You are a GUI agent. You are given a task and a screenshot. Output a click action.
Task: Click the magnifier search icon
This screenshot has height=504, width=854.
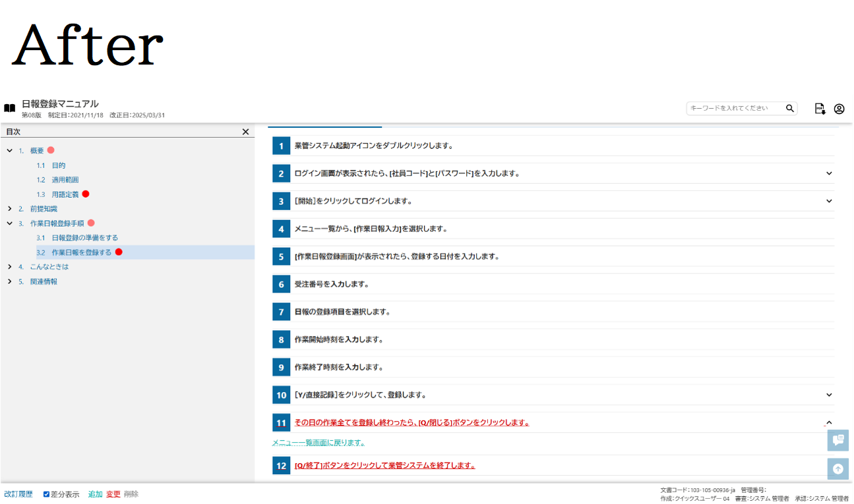(x=789, y=109)
